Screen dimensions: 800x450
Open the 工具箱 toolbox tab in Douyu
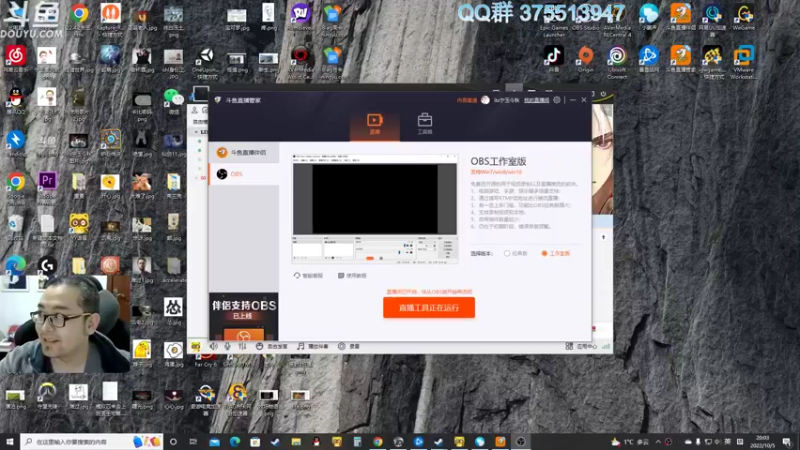[424, 124]
